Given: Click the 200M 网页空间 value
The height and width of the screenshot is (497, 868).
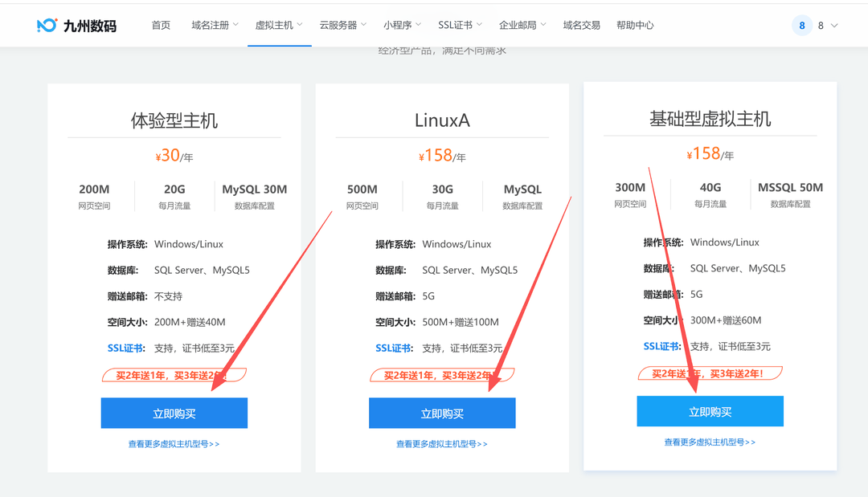Looking at the screenshot, I should point(94,189).
